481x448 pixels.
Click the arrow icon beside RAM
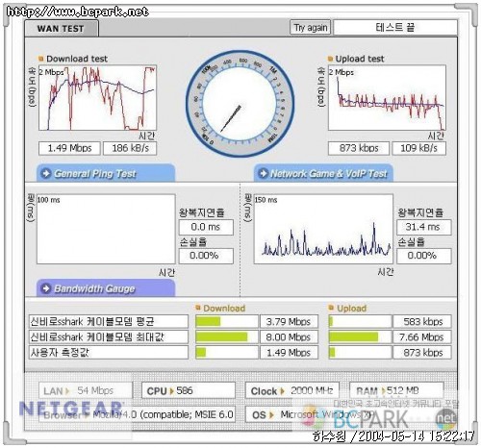pyautogui.click(x=384, y=391)
